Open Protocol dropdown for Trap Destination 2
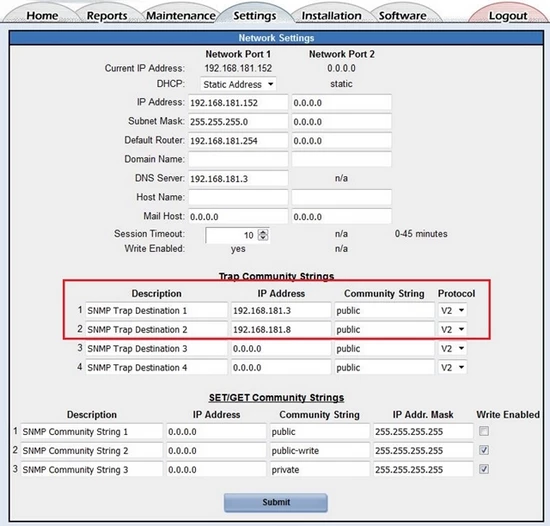 452,329
